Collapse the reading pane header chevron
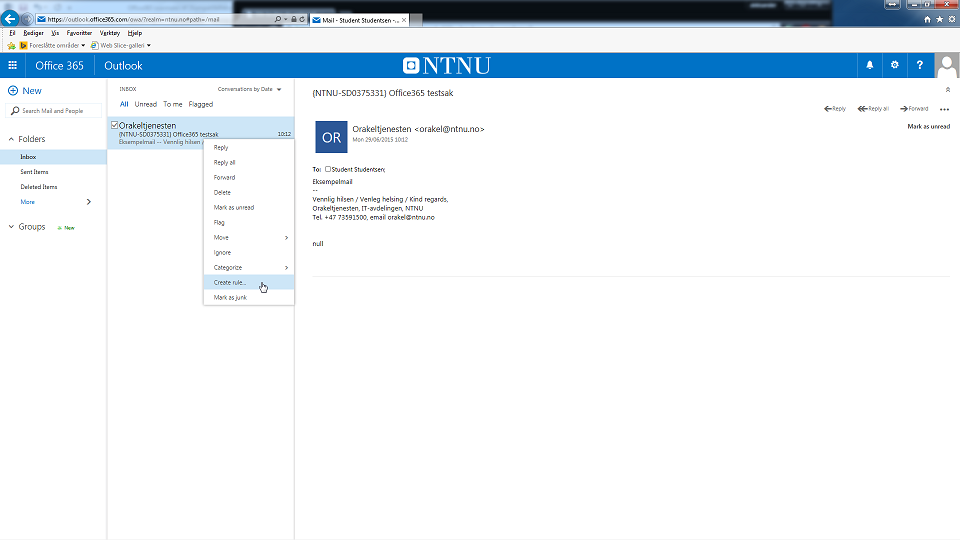Screen dimensions: 960x540 coord(948,90)
